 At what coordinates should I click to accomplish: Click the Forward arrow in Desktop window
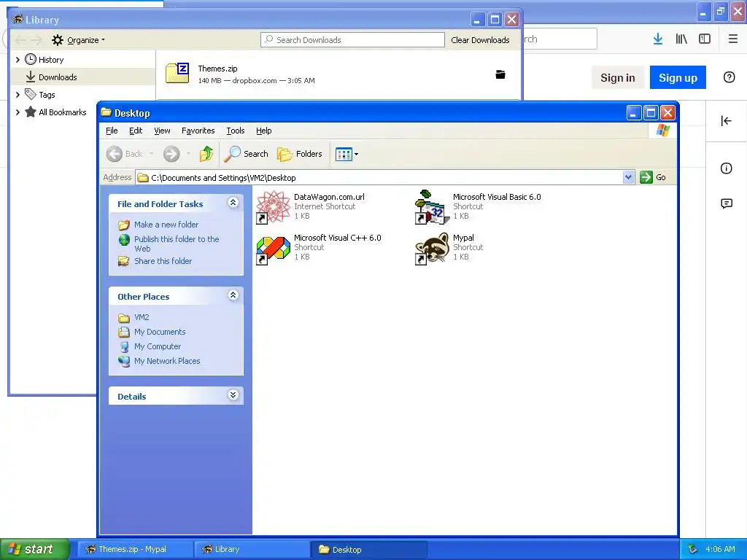[171, 154]
